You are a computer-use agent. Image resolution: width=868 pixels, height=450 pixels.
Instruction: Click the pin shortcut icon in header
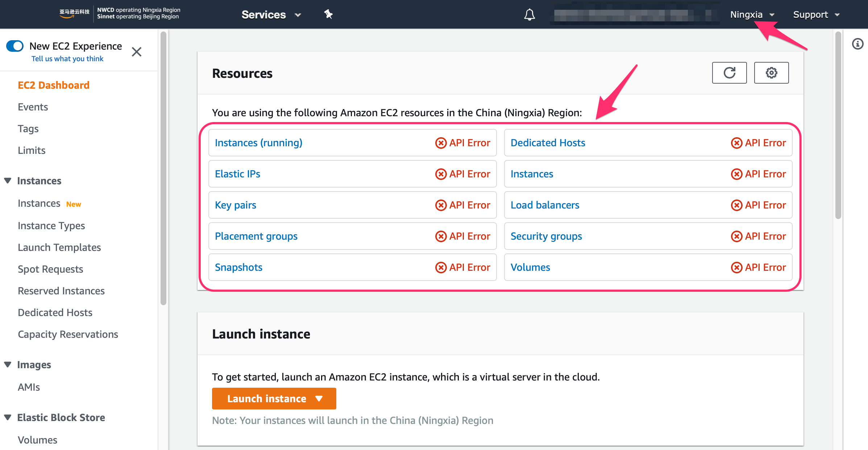coord(328,14)
